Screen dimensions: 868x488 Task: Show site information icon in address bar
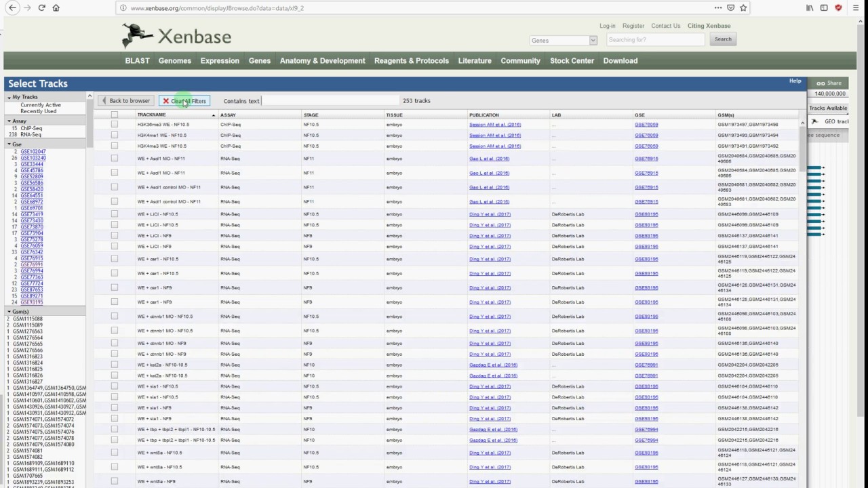point(123,8)
